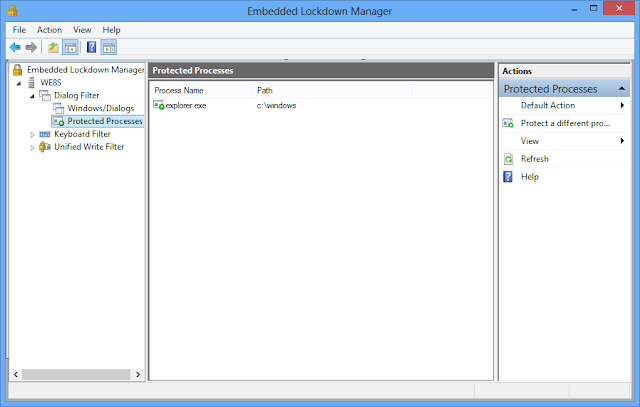Select Windows/Dialogs in the tree
This screenshot has height=407, width=640.
pos(101,108)
